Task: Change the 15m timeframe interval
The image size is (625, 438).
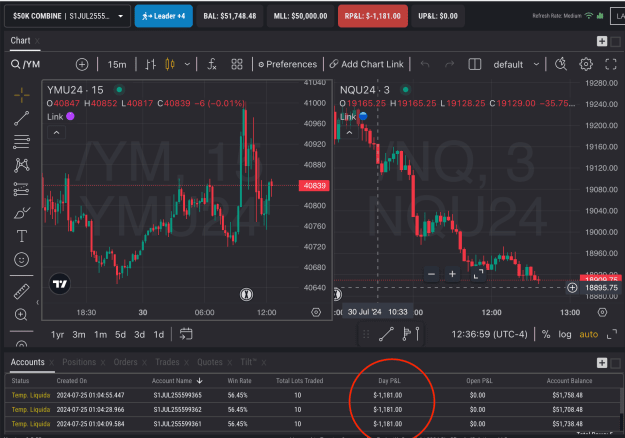Action: (x=117, y=64)
